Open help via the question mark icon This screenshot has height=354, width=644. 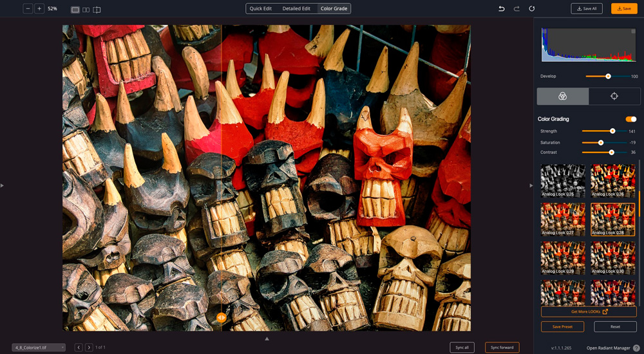[636, 348]
